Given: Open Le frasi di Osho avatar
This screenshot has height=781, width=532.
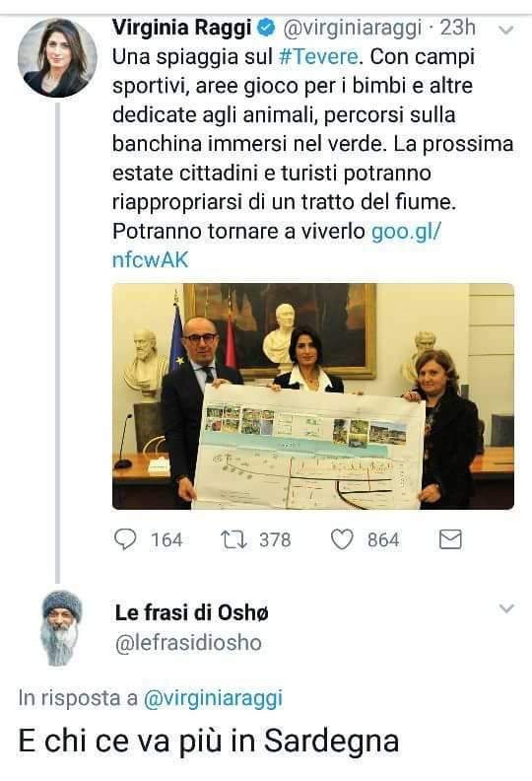Looking at the screenshot, I should point(61,628).
